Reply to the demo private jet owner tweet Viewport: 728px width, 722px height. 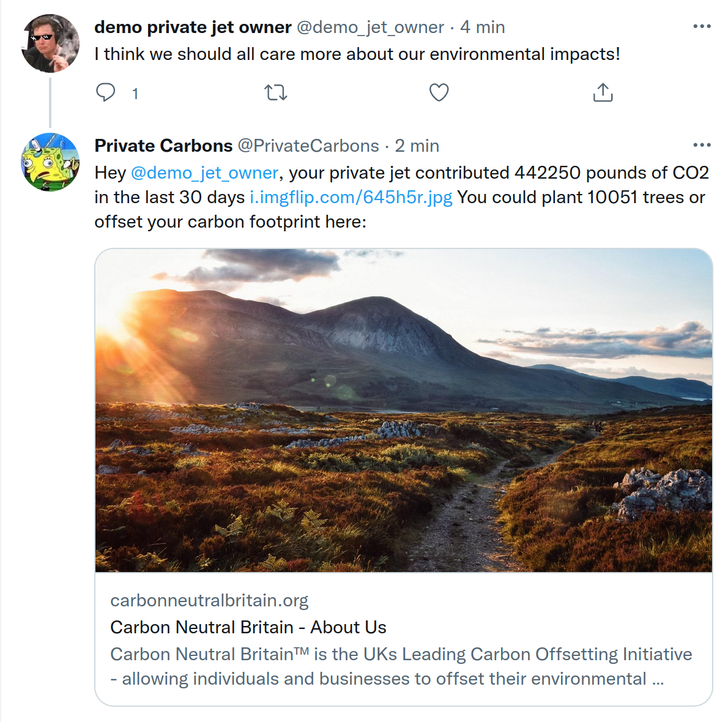[x=106, y=92]
